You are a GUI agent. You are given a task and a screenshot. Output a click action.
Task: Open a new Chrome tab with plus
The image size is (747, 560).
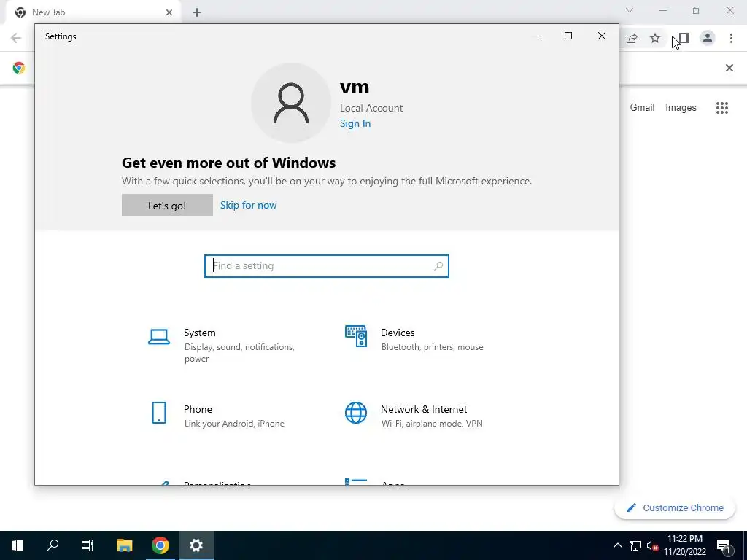coord(197,12)
